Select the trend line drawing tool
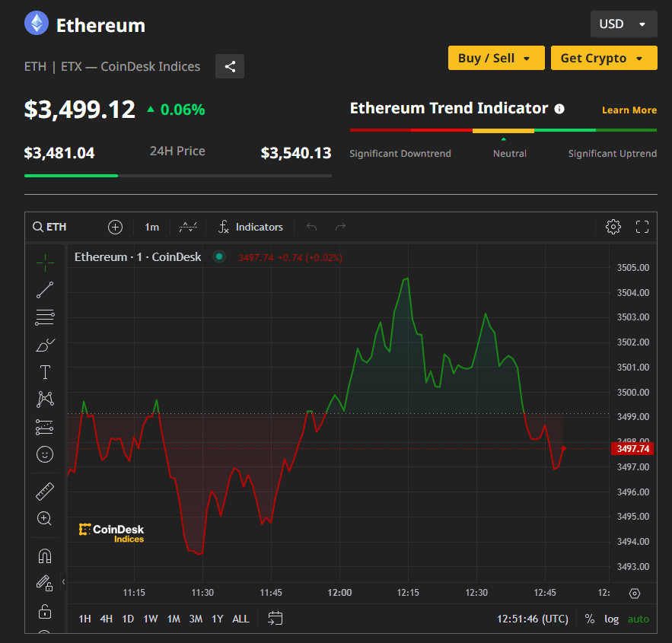This screenshot has height=643, width=672. [45, 290]
